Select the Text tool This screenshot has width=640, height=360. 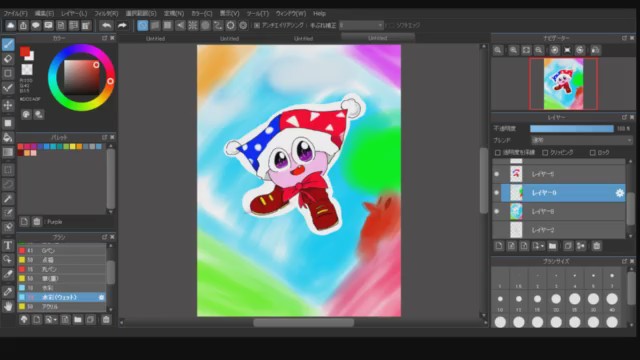coord(8,245)
